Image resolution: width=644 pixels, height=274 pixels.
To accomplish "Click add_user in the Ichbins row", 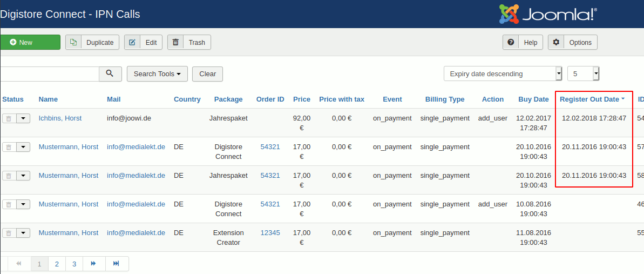I will pos(493,118).
